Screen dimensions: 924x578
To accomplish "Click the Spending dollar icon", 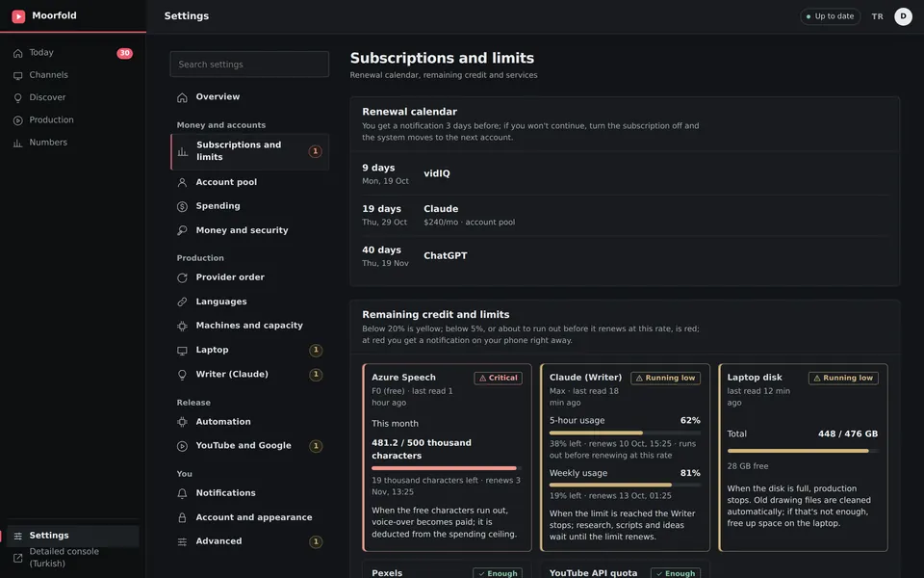I will 182,206.
